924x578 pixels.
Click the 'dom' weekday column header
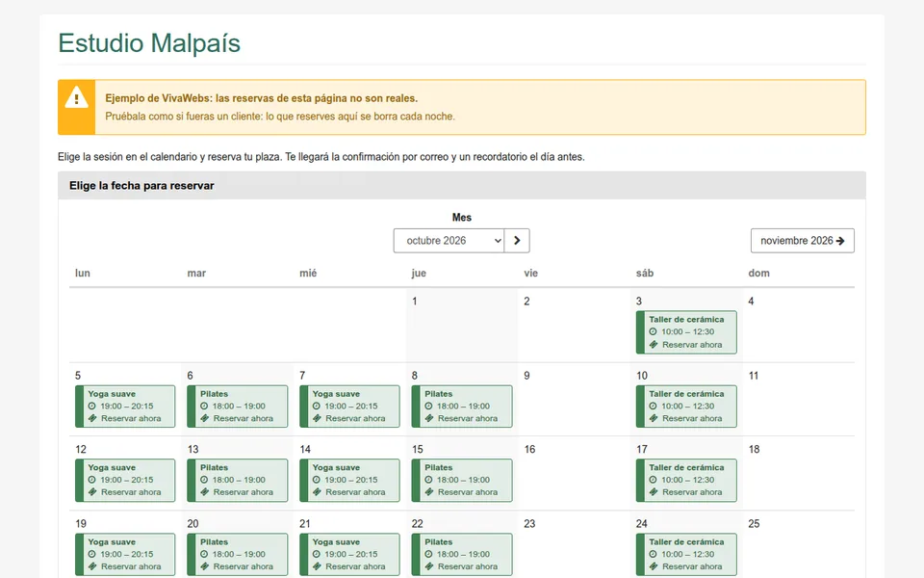(x=758, y=273)
